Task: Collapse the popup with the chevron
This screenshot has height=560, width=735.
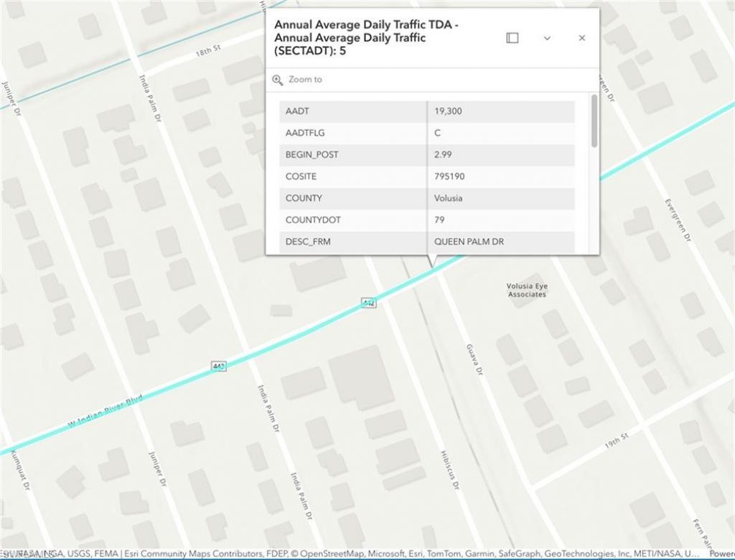Action: tap(547, 38)
